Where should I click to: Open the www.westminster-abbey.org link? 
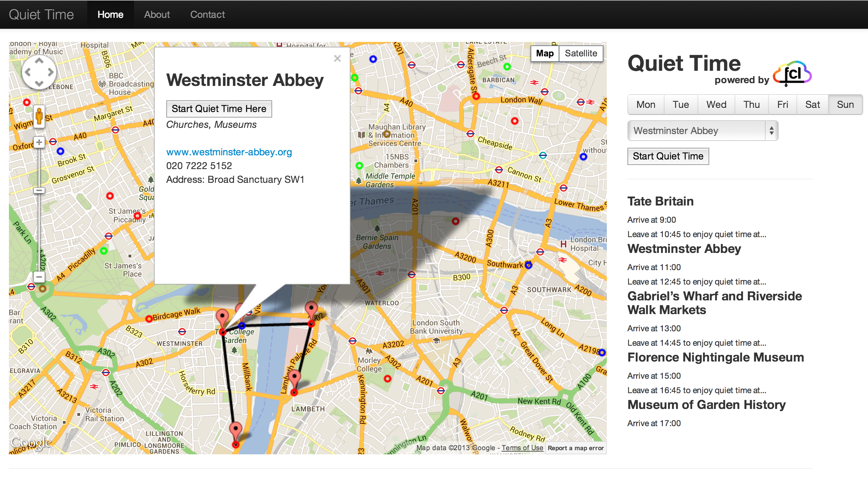(229, 152)
